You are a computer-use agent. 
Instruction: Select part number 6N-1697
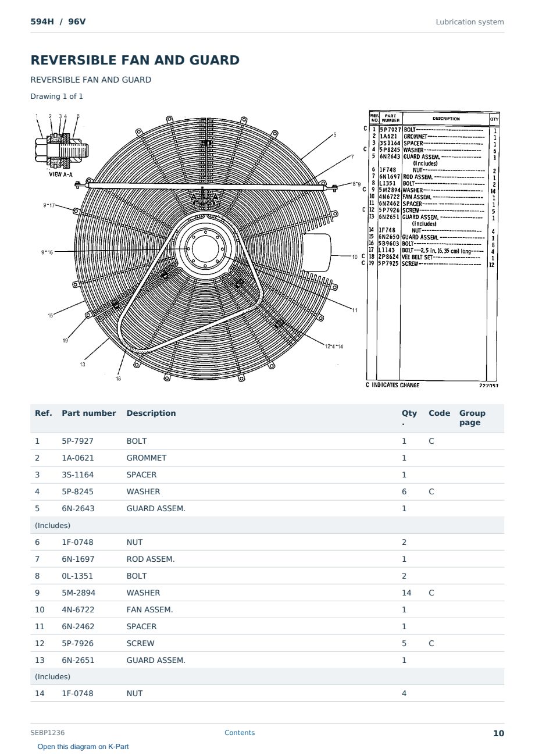click(x=78, y=559)
